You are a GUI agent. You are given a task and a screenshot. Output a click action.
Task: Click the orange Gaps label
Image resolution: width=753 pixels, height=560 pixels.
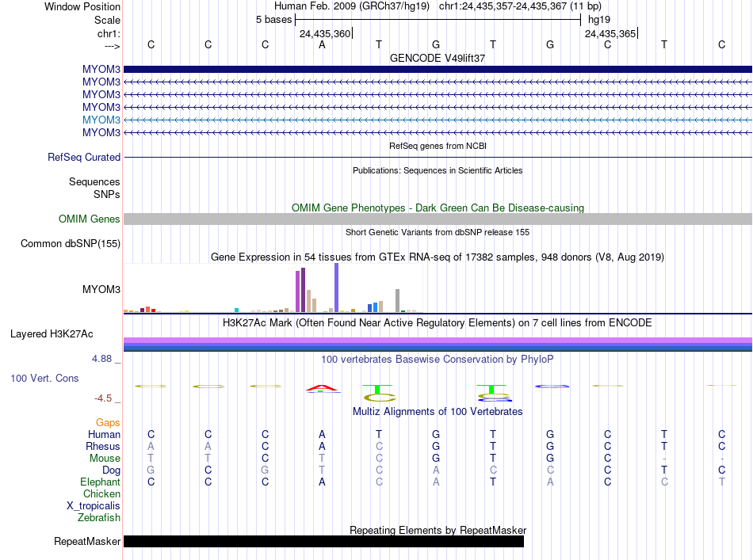click(108, 423)
